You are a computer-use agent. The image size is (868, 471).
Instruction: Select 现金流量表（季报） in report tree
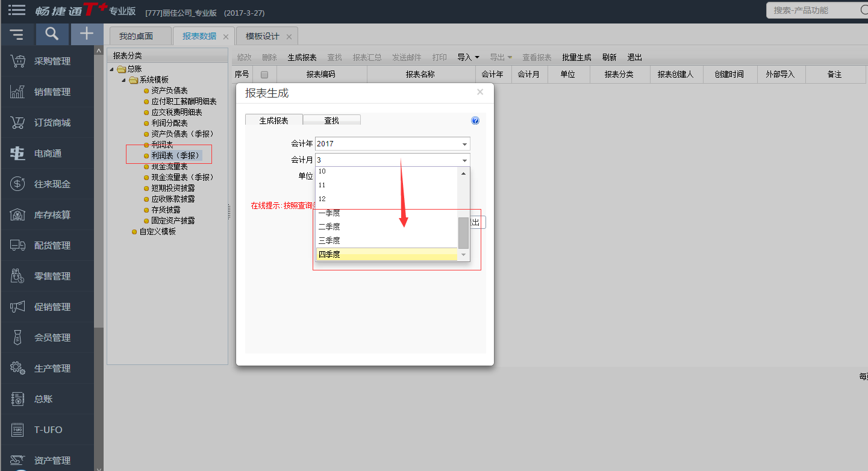point(183,177)
